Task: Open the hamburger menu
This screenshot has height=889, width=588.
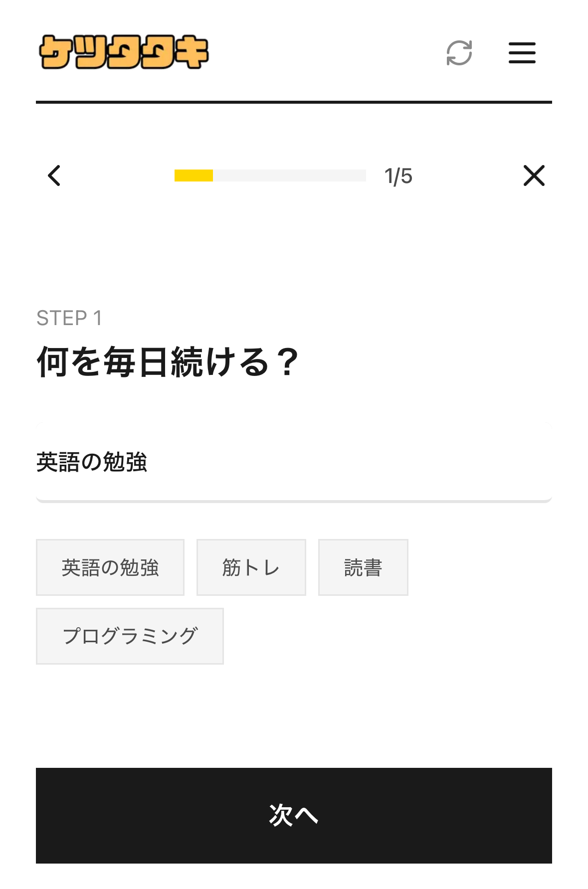Action: click(x=522, y=53)
